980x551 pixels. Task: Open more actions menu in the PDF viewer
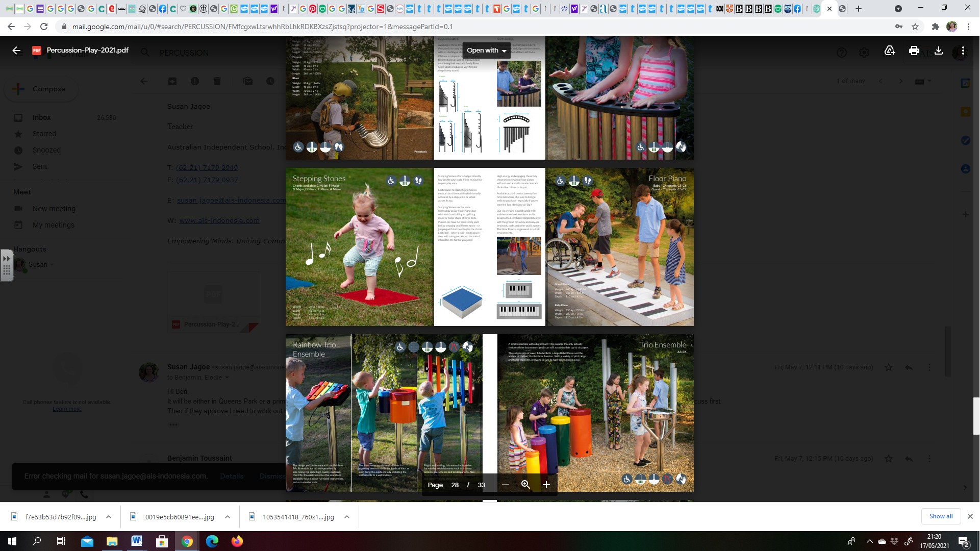click(963, 51)
